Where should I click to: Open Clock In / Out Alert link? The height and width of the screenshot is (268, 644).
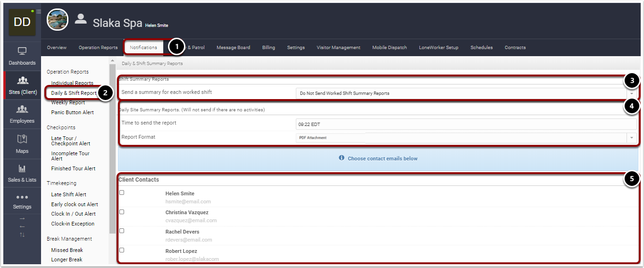pyautogui.click(x=73, y=214)
